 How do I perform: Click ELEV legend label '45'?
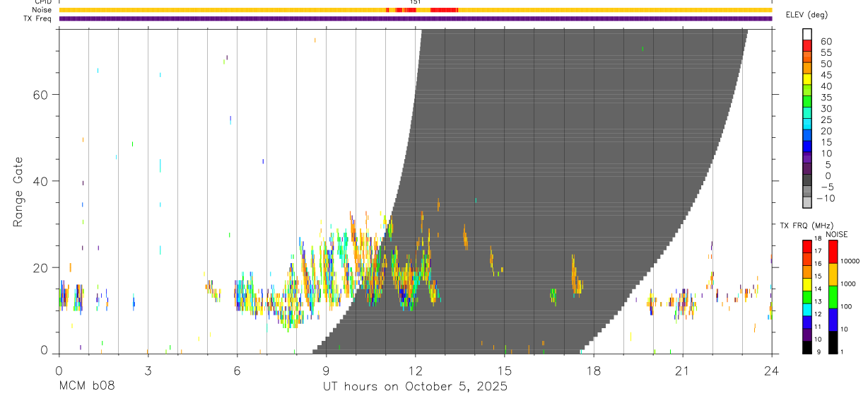click(x=826, y=75)
